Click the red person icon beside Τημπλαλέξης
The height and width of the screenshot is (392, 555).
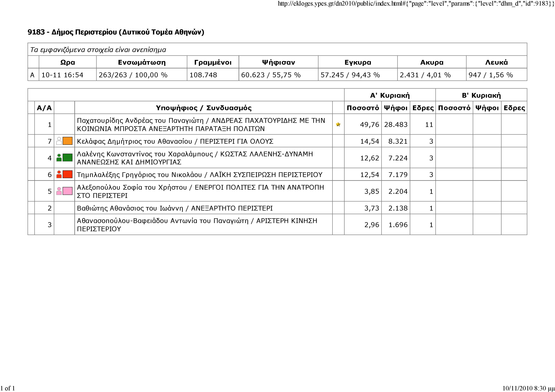pyautogui.click(x=59, y=174)
